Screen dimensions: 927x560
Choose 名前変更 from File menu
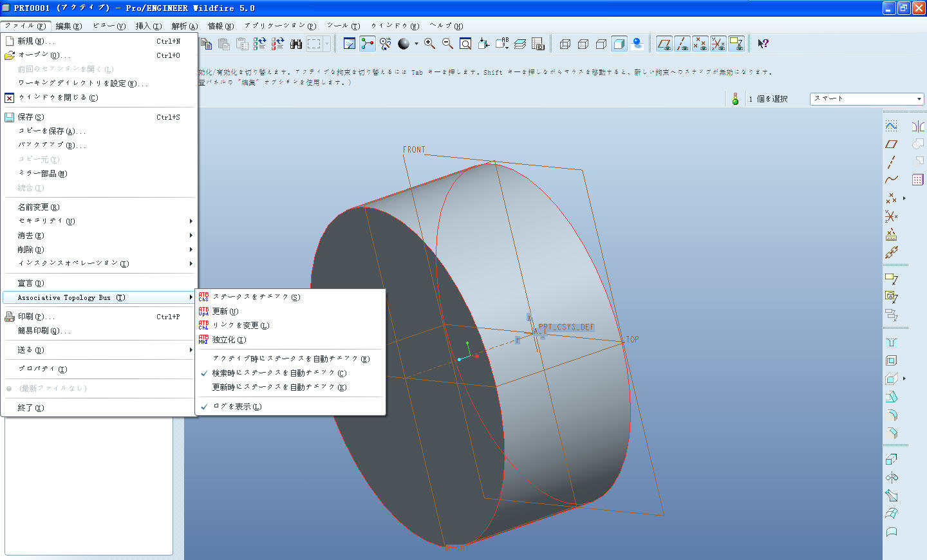[x=99, y=207]
